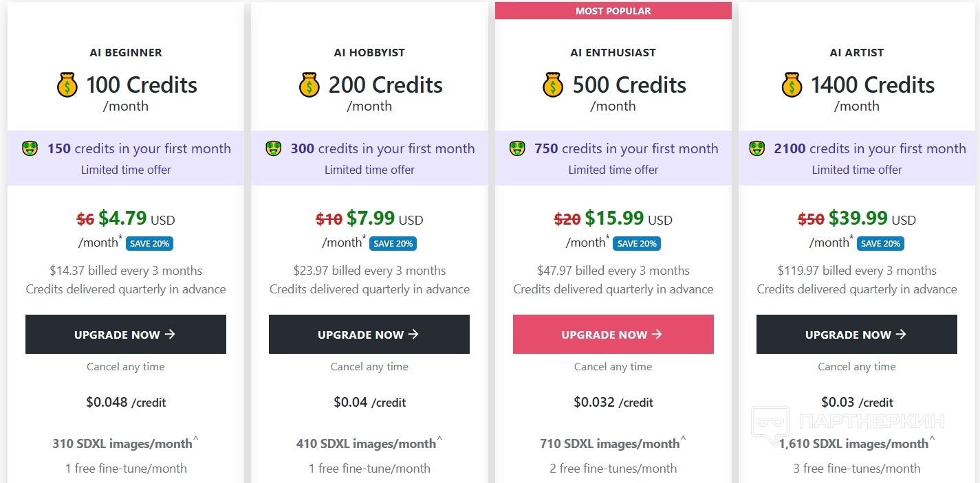Click the money bag icon for 200 Credits
The width and height of the screenshot is (980, 483).
click(x=310, y=85)
